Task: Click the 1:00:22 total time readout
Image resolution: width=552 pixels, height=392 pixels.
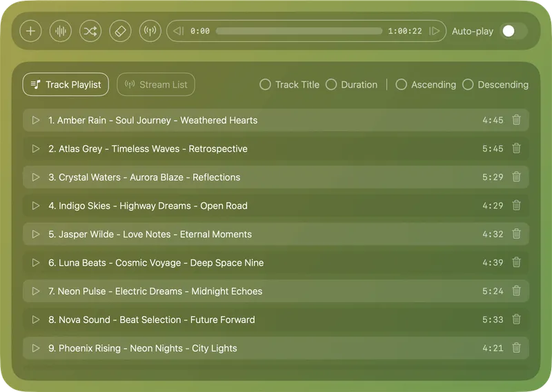Action: (405, 31)
